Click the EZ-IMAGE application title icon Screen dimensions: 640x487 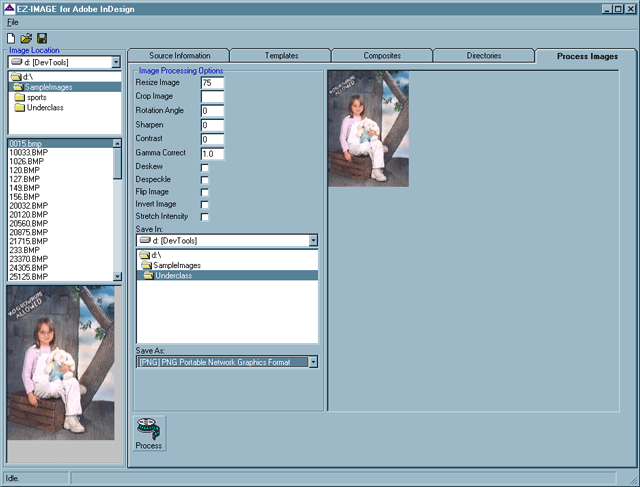[x=9, y=9]
